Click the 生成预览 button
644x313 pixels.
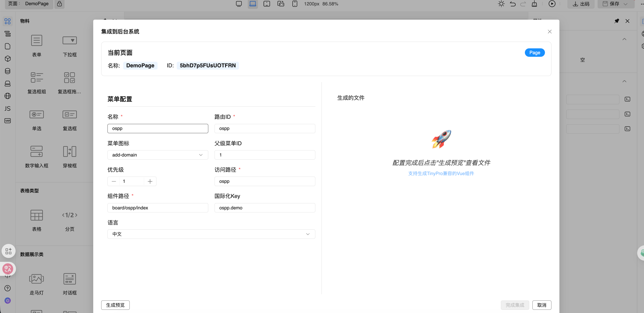[x=115, y=305]
